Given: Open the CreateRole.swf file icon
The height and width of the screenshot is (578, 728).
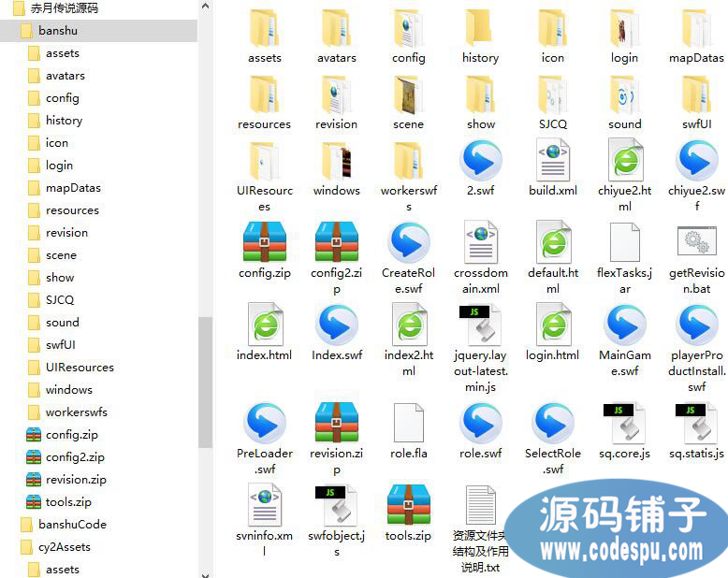Looking at the screenshot, I should [409, 242].
